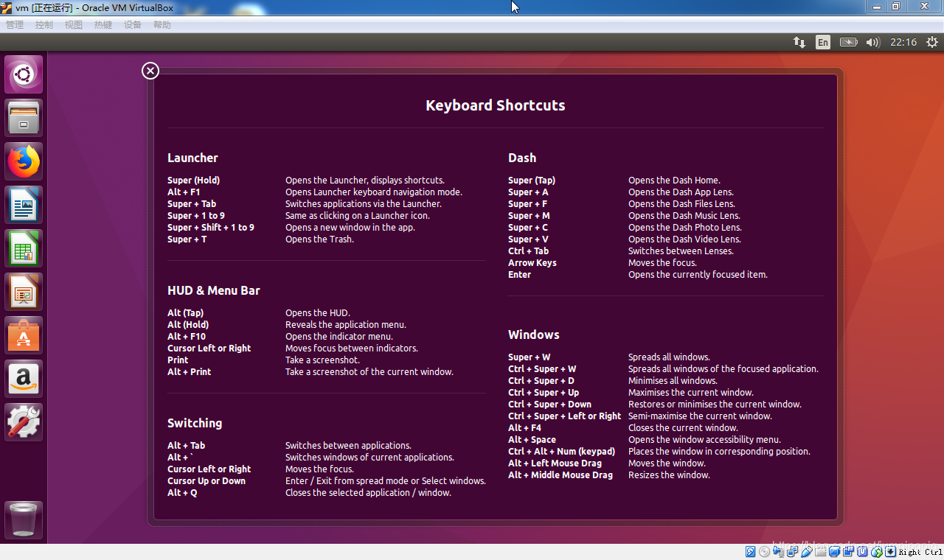The height and width of the screenshot is (560, 944).
Task: Open the 帮助 menu
Action: (162, 24)
